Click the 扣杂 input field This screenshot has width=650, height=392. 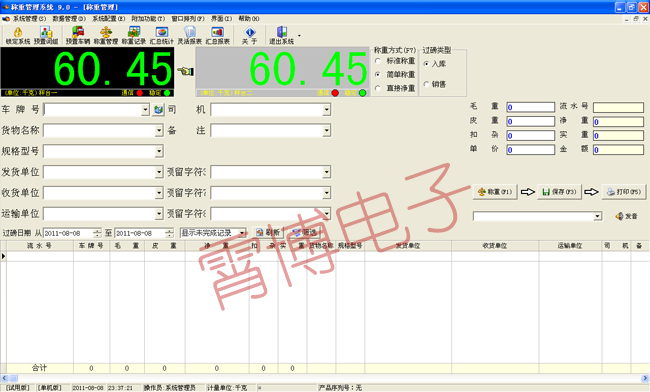point(530,136)
